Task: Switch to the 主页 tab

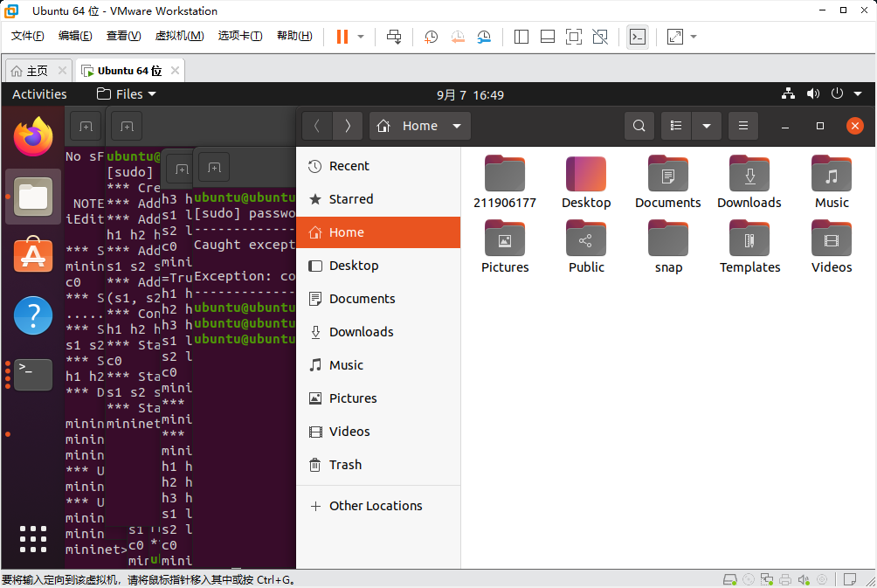Action: click(x=37, y=71)
